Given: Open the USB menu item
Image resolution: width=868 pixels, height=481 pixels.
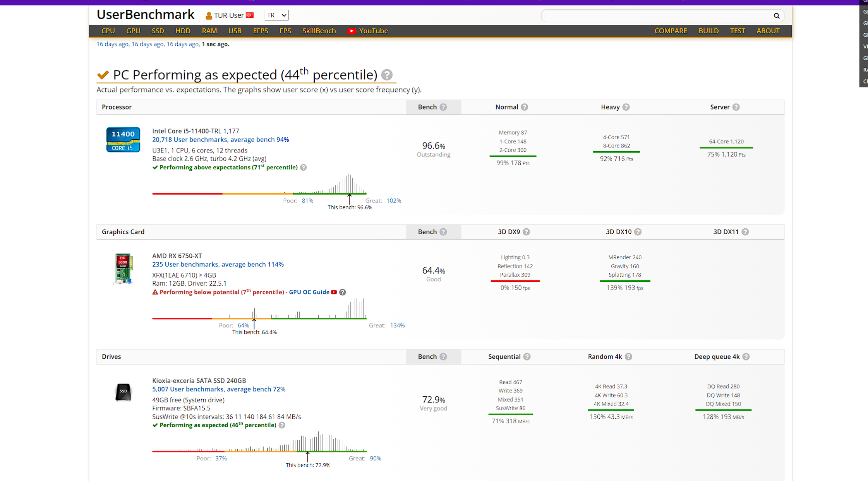Looking at the screenshot, I should [235, 31].
